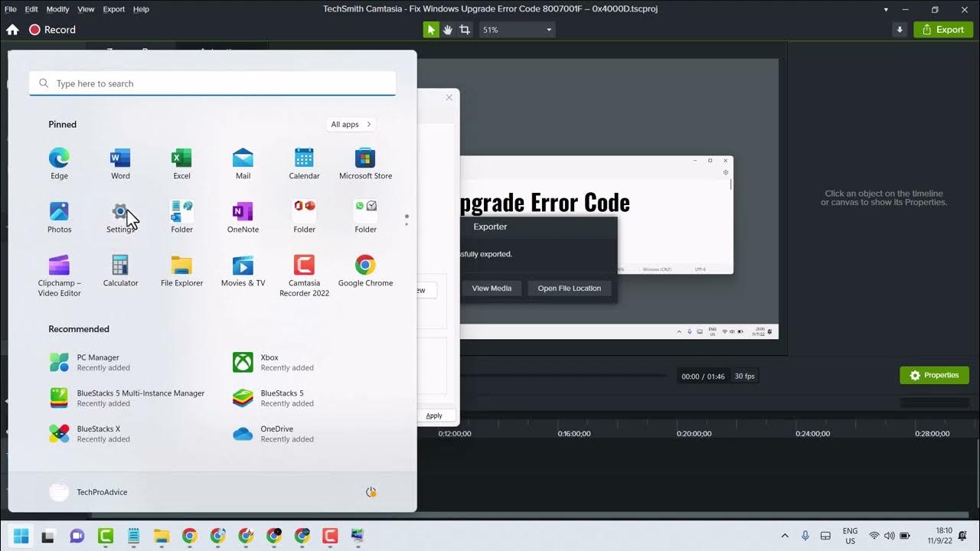This screenshot has height=551, width=980.
Task: Start a recording with Record button
Action: click(x=52, y=30)
